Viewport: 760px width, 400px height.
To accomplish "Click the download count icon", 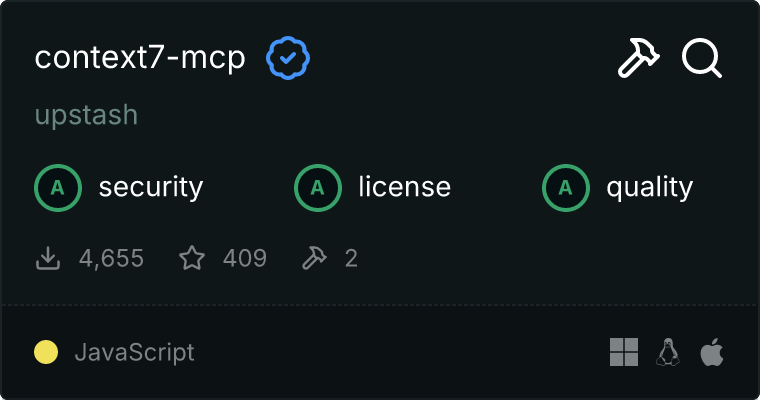I will click(x=48, y=258).
